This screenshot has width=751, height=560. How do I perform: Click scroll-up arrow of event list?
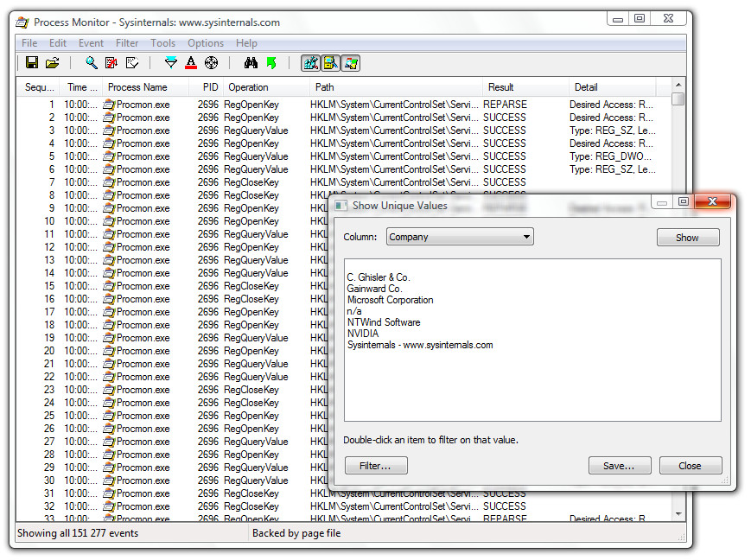click(x=678, y=85)
